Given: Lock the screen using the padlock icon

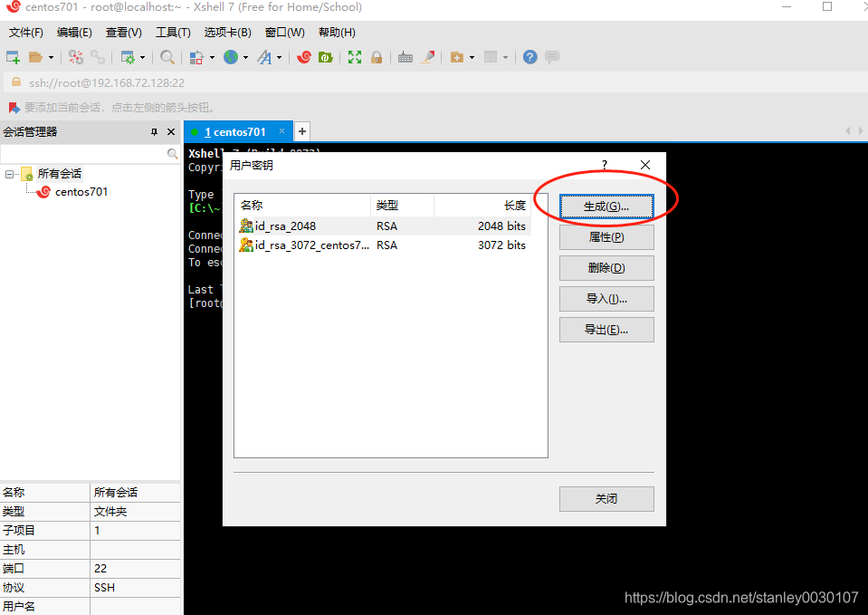Looking at the screenshot, I should tap(377, 56).
